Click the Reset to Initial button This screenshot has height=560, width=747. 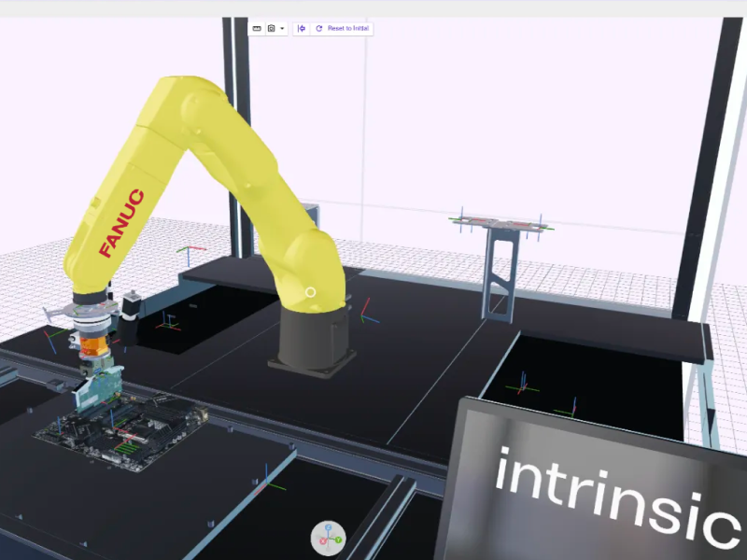coord(343,29)
